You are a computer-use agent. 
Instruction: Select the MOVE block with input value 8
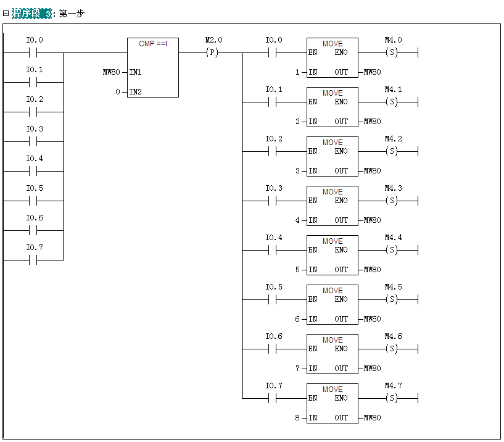tap(332, 403)
